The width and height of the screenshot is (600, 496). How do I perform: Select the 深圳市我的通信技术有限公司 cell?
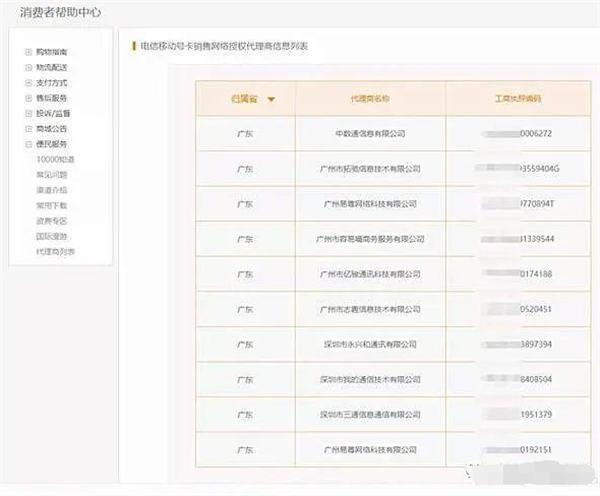coord(370,380)
